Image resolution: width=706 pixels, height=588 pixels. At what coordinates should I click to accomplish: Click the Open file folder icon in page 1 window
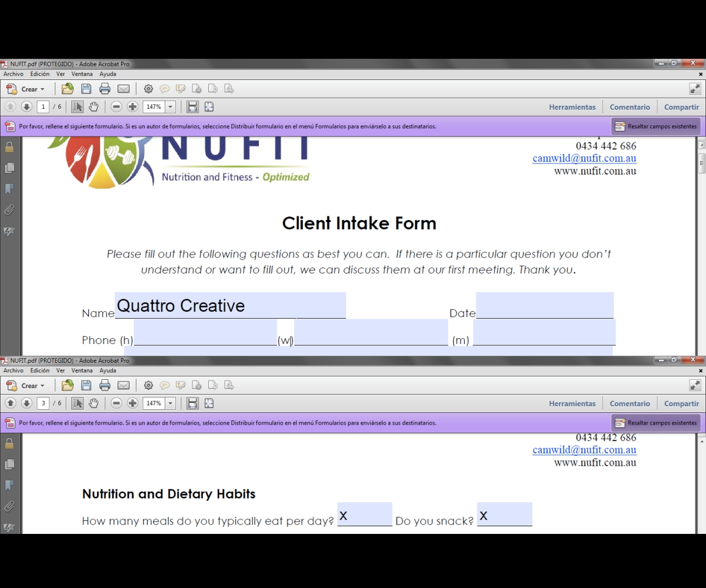click(68, 89)
